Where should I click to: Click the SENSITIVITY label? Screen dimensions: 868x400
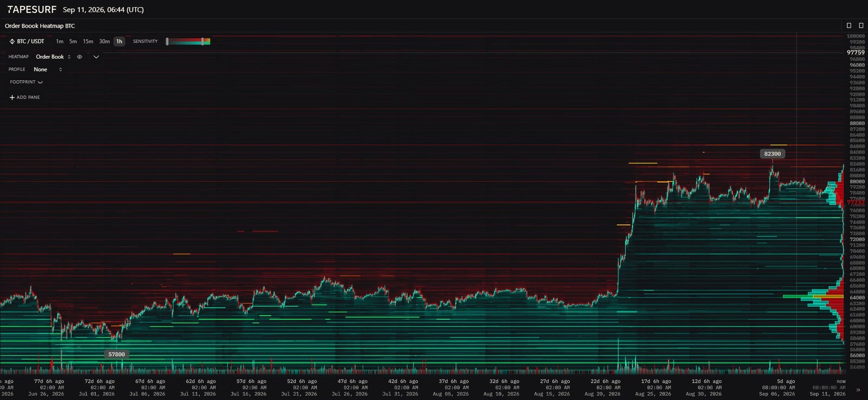[x=145, y=41]
